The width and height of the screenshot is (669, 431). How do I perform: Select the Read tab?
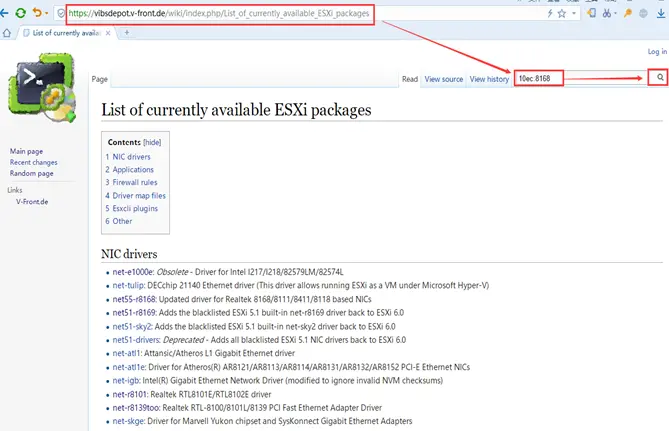(410, 79)
